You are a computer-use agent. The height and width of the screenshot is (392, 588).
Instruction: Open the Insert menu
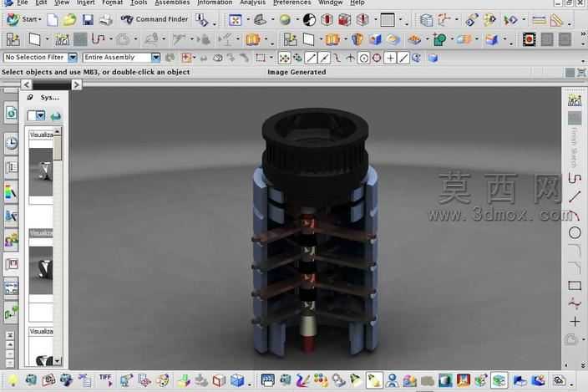point(85,3)
